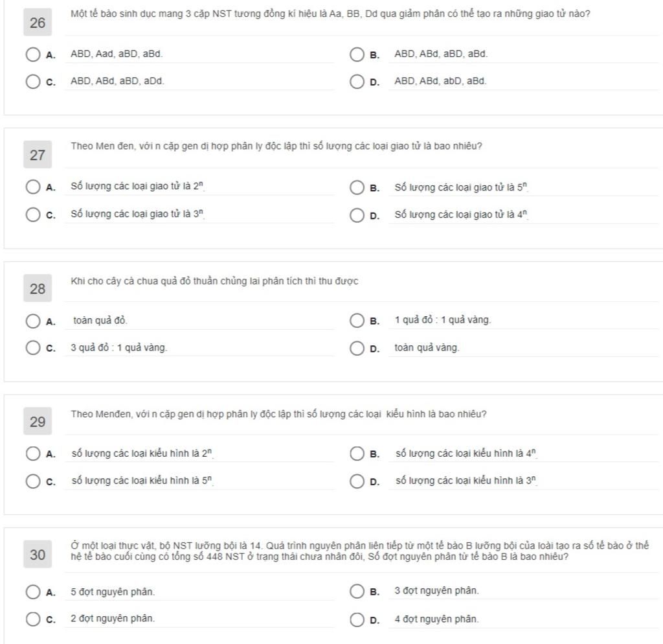
Task: Pick radio '4 đợt nguyên phân'
Action: coord(357,619)
